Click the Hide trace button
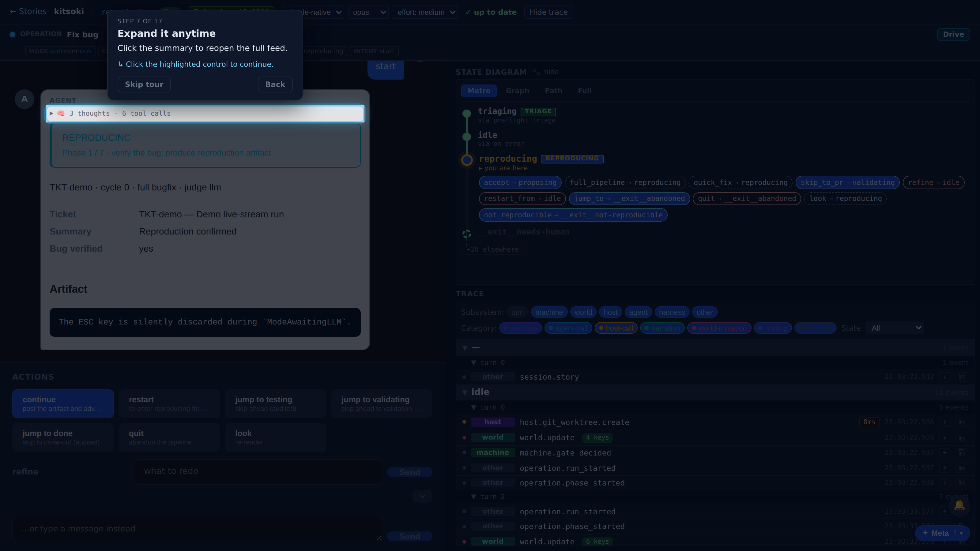 point(548,12)
